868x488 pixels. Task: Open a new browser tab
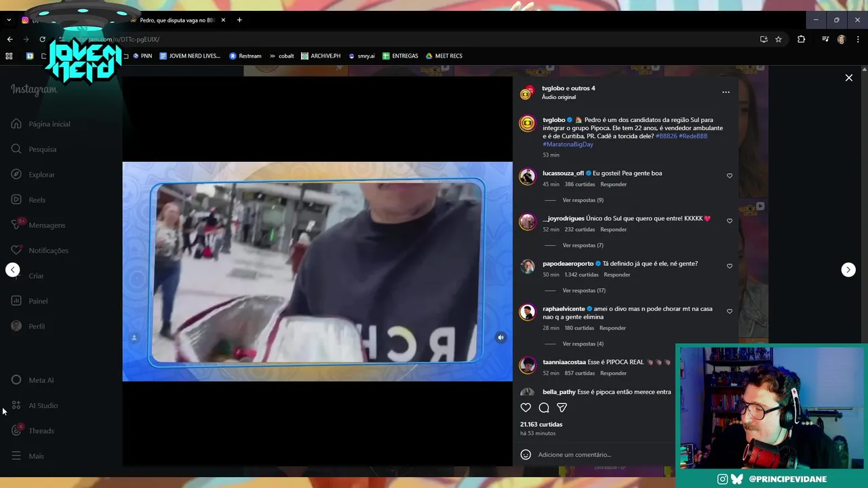[x=239, y=20]
